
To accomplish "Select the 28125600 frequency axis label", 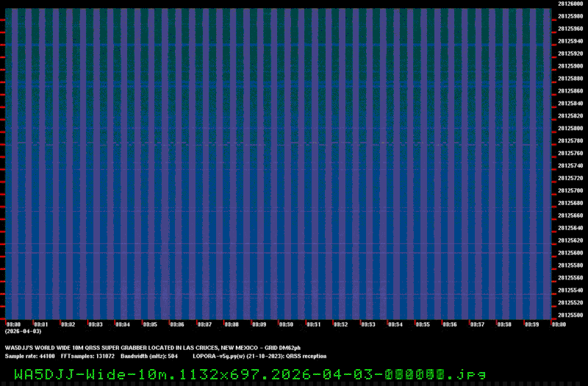I will tap(570, 253).
